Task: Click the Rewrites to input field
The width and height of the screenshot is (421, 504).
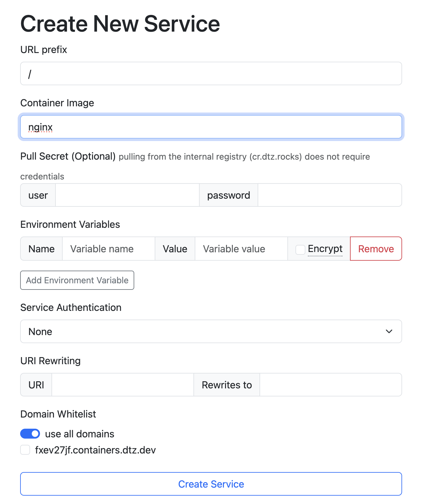Action: coord(330,385)
